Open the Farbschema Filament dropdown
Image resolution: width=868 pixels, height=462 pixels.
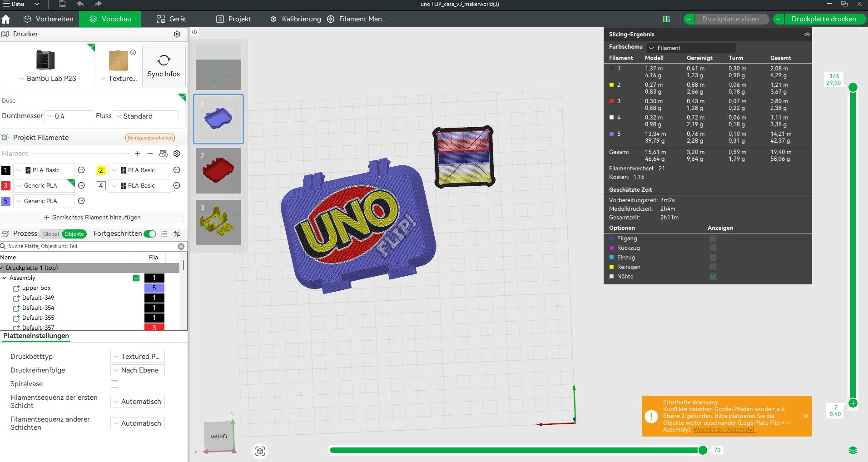tap(691, 48)
